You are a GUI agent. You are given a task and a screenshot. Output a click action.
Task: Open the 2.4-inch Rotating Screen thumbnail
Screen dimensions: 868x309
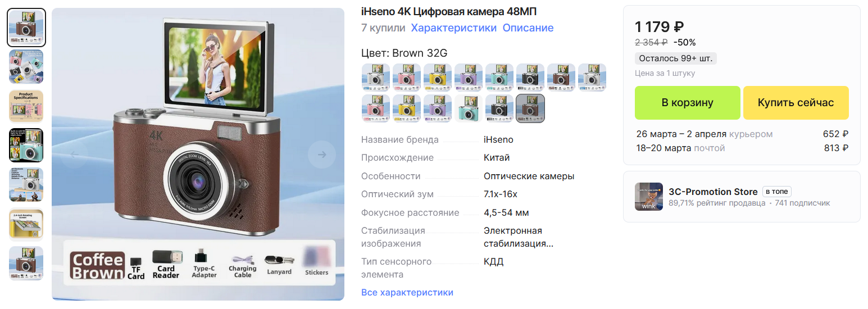click(26, 224)
